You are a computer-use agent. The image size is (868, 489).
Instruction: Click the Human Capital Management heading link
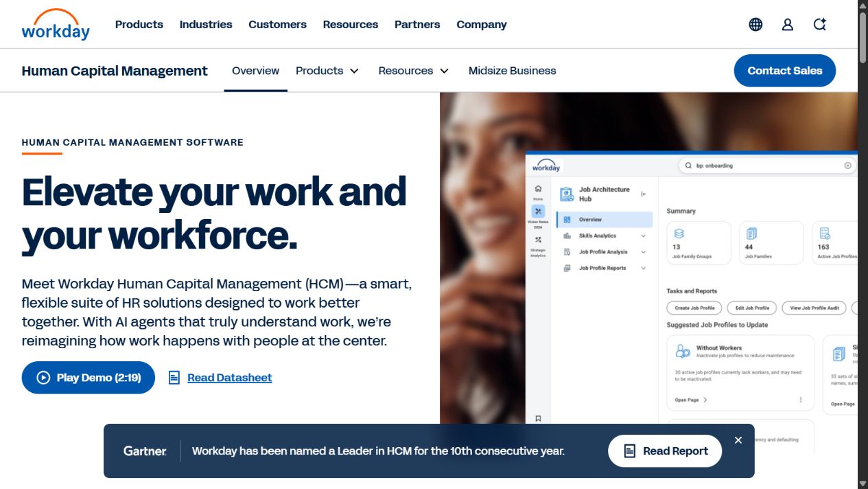coord(115,71)
